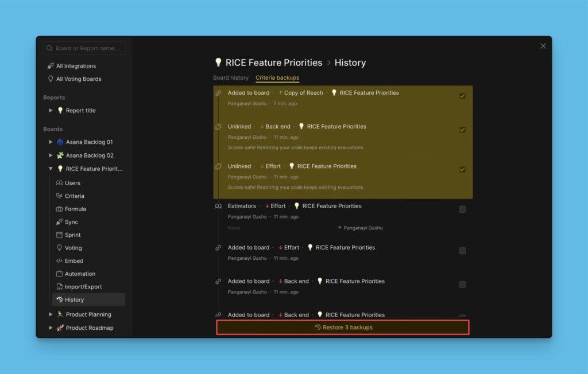The image size is (588, 374).
Task: Open the History clock icon
Action: (59, 299)
